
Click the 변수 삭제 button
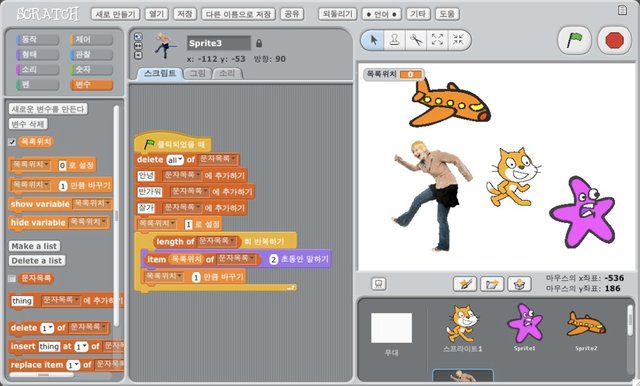(28, 124)
